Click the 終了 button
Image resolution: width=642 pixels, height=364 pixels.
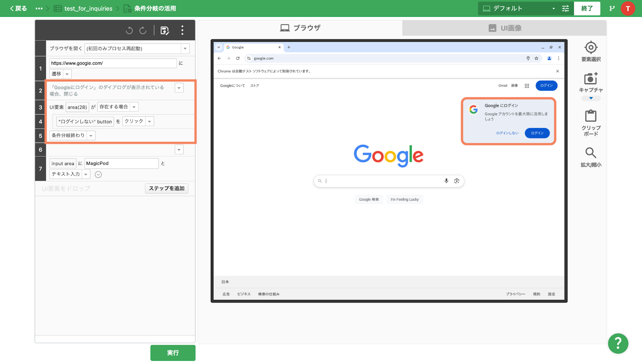click(x=587, y=8)
